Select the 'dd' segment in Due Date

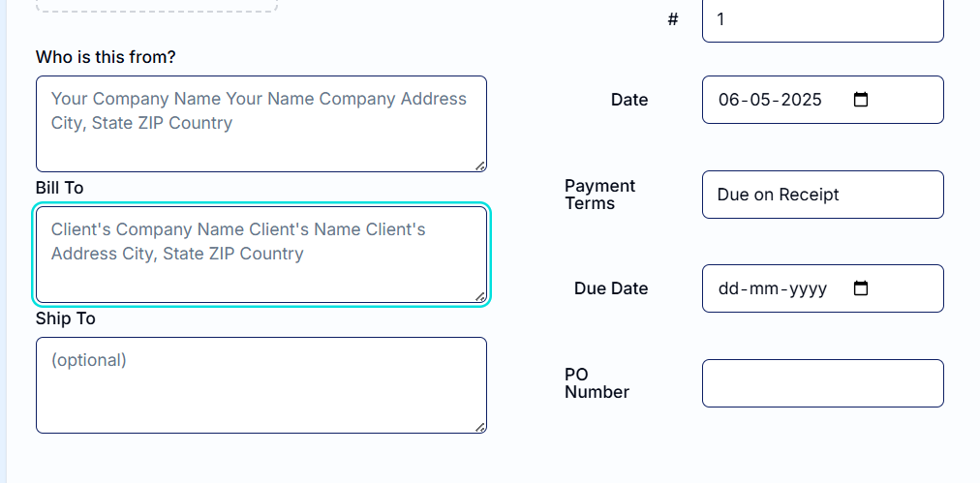pos(728,288)
